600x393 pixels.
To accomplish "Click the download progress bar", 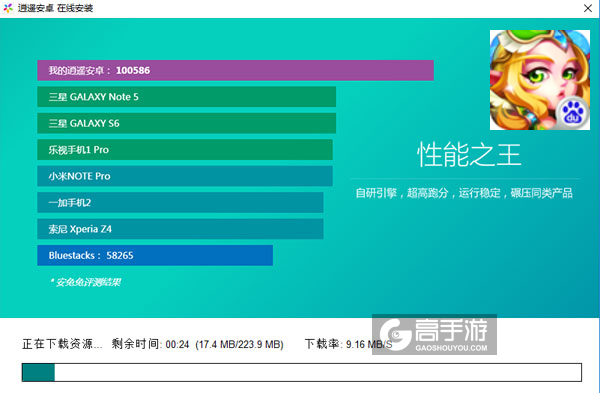I will pos(302,372).
